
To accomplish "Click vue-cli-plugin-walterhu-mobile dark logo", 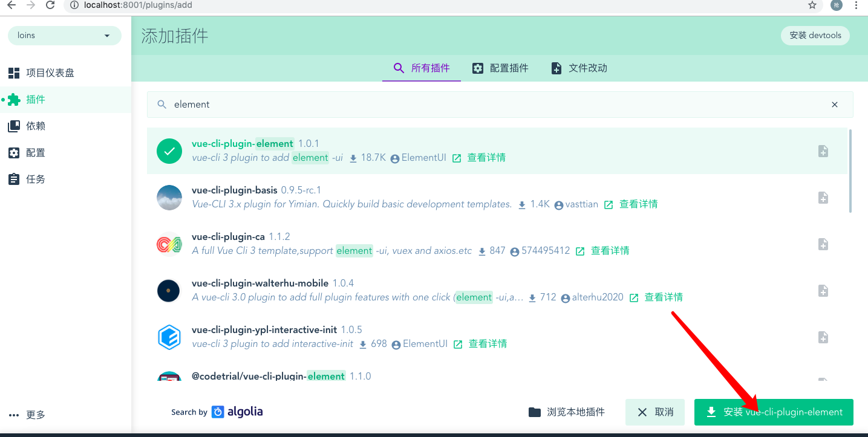I will click(169, 291).
